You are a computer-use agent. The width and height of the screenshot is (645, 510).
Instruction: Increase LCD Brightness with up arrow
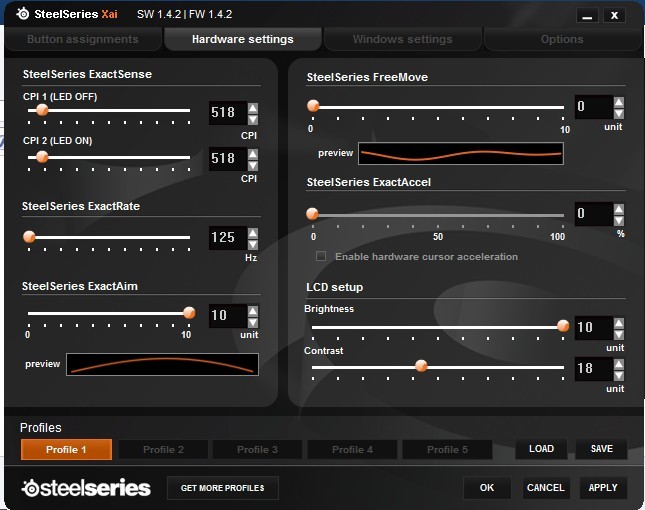[619, 323]
